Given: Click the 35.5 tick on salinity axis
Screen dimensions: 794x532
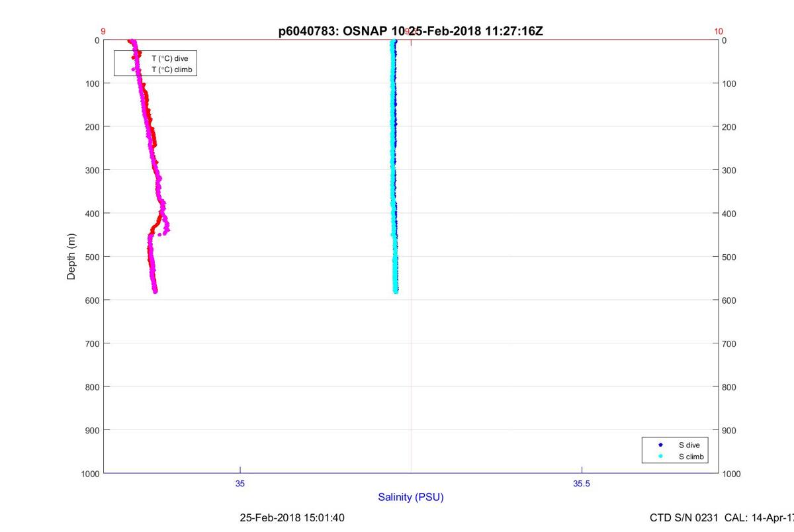Looking at the screenshot, I should (582, 484).
